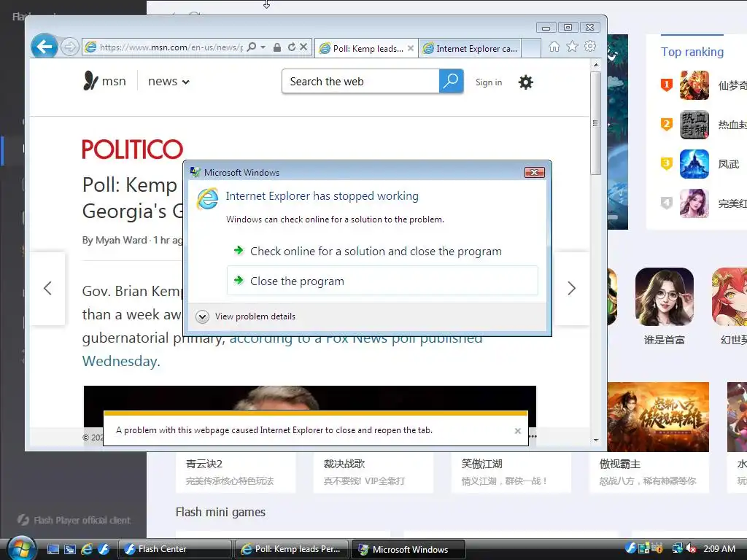Image resolution: width=747 pixels, height=560 pixels.
Task: Switch to the Internet Explorer ca... tab
Action: click(x=470, y=48)
